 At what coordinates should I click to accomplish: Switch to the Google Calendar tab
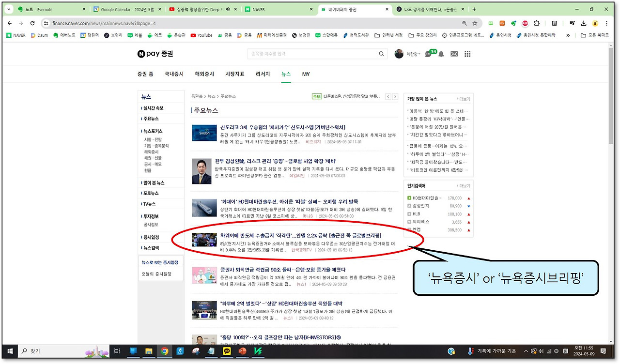(127, 9)
